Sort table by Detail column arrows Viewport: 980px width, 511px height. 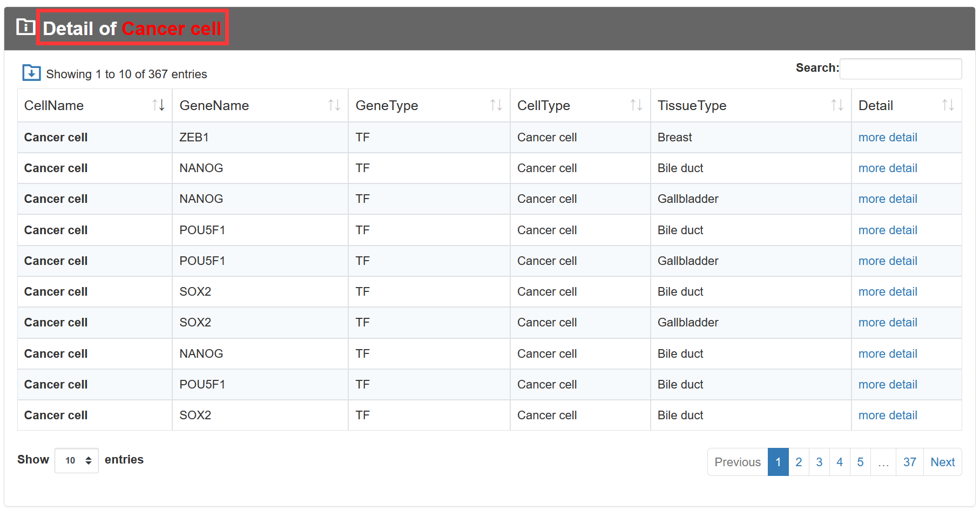click(948, 105)
